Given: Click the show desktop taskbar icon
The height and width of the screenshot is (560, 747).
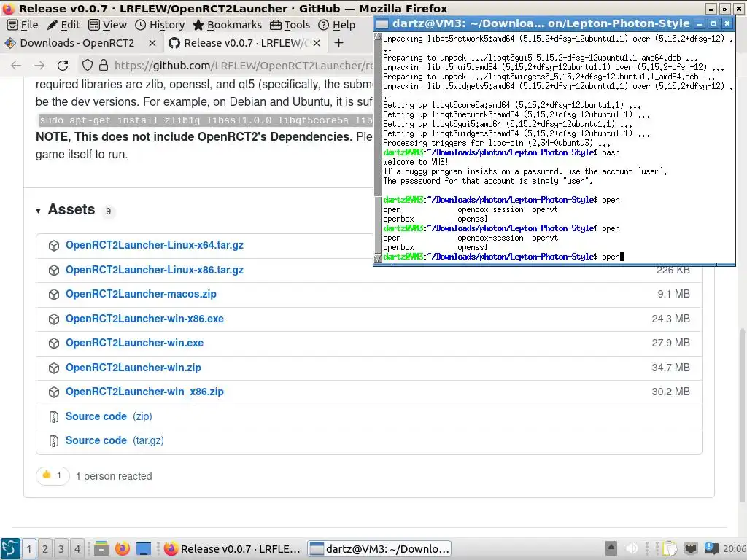Looking at the screenshot, I should click(144, 549).
